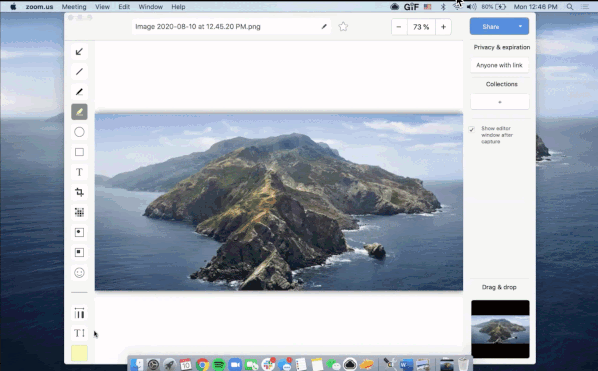598x371 pixels.
Task: Click the Drag & drop image thumbnail
Action: click(x=500, y=329)
